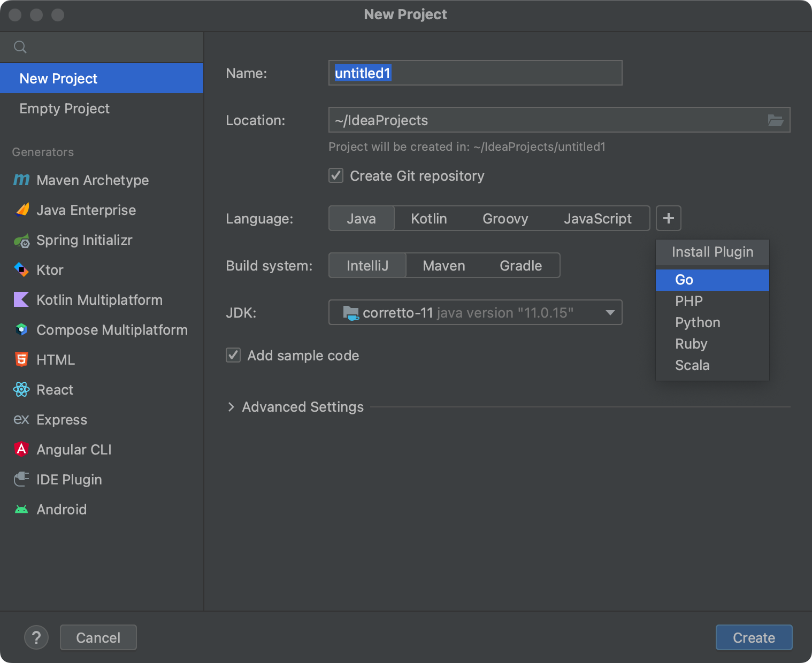Screen dimensions: 812x663
Task: Click the search magnifier in the sidebar
Action: pyautogui.click(x=20, y=47)
